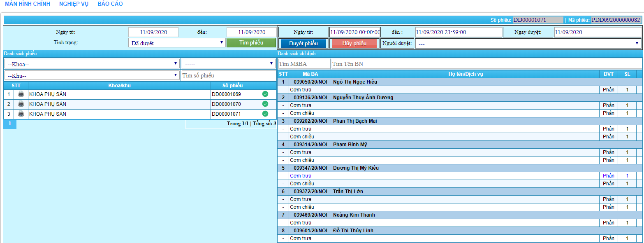Open the MÀN HÌNH CHÍNH menu
The width and height of the screenshot is (644, 243).
(x=28, y=4)
